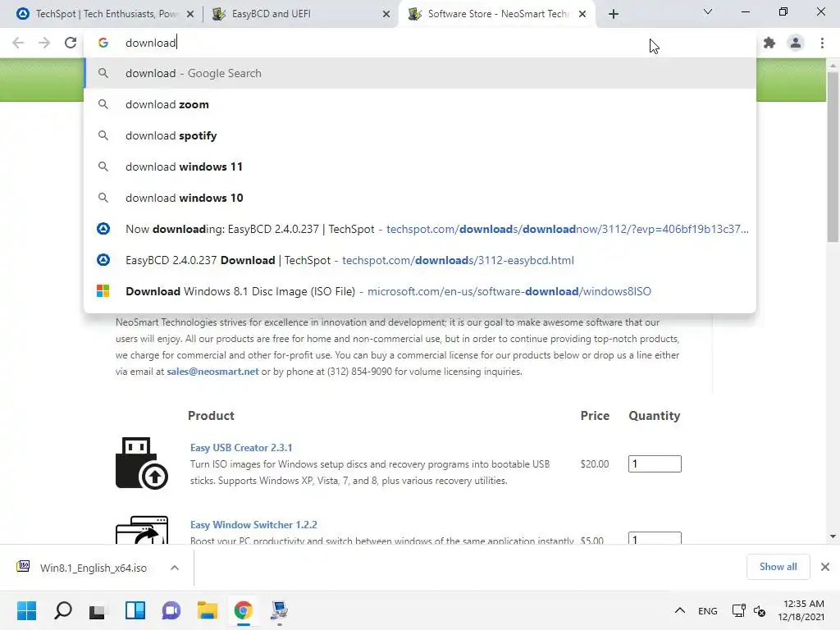Click the Price column header
This screenshot has width=840, height=630.
pyautogui.click(x=595, y=416)
